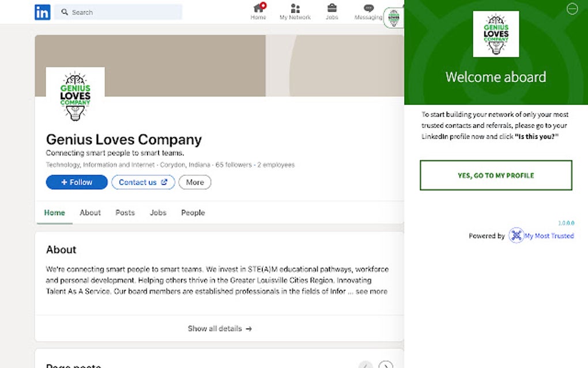Open the More options menu

point(194,182)
